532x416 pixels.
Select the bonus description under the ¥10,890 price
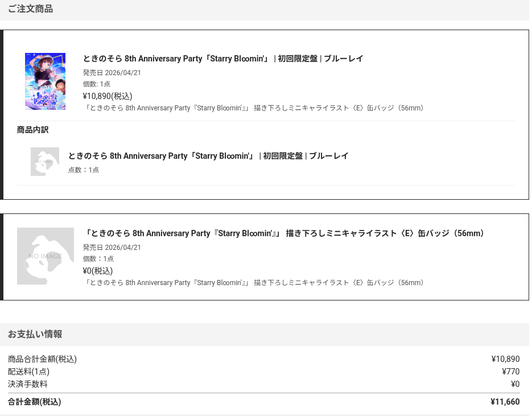coord(253,108)
